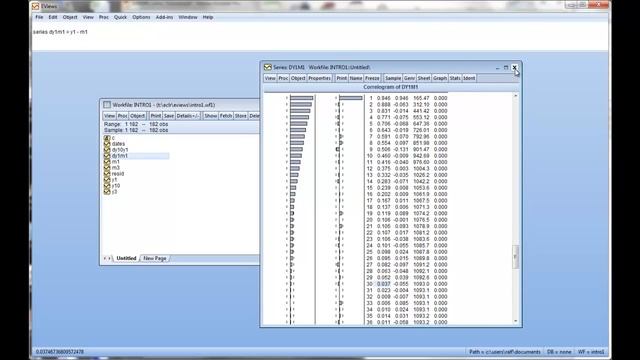Freeze the correlogram view
This screenshot has width=640, height=360.
tap(372, 78)
